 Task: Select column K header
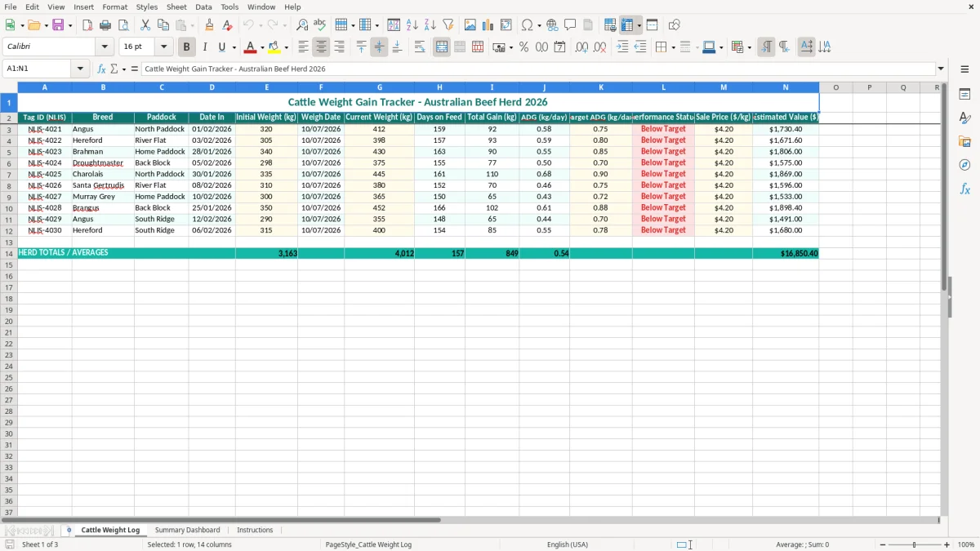601,87
